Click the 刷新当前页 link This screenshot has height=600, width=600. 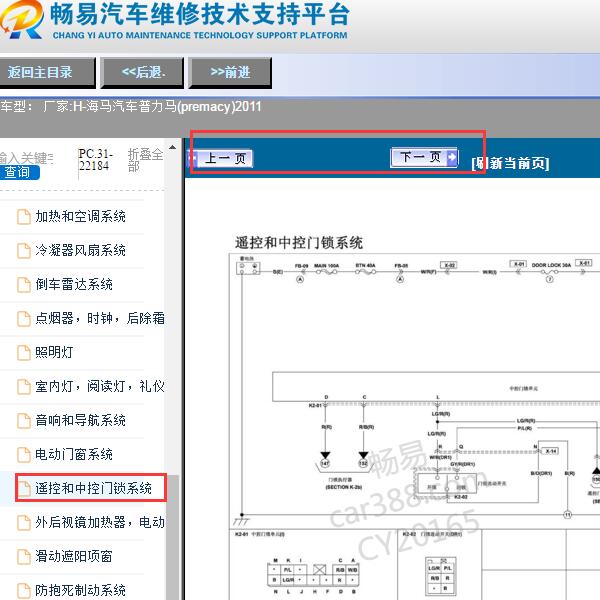(510, 163)
